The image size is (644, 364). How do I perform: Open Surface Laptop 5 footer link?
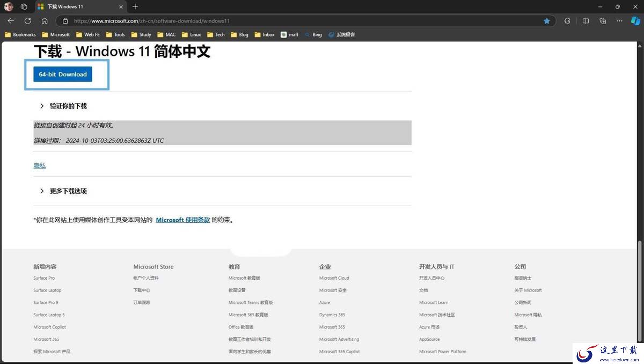[49, 315]
